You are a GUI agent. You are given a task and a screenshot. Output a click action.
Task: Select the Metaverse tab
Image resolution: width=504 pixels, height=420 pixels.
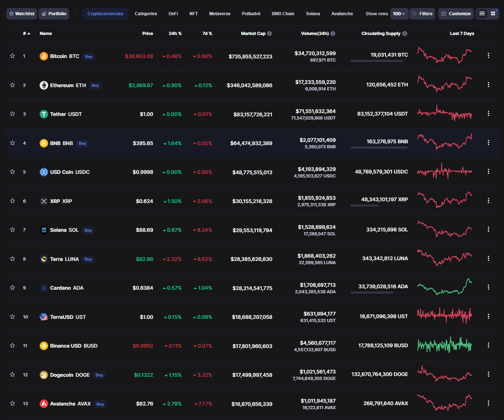[x=220, y=13]
